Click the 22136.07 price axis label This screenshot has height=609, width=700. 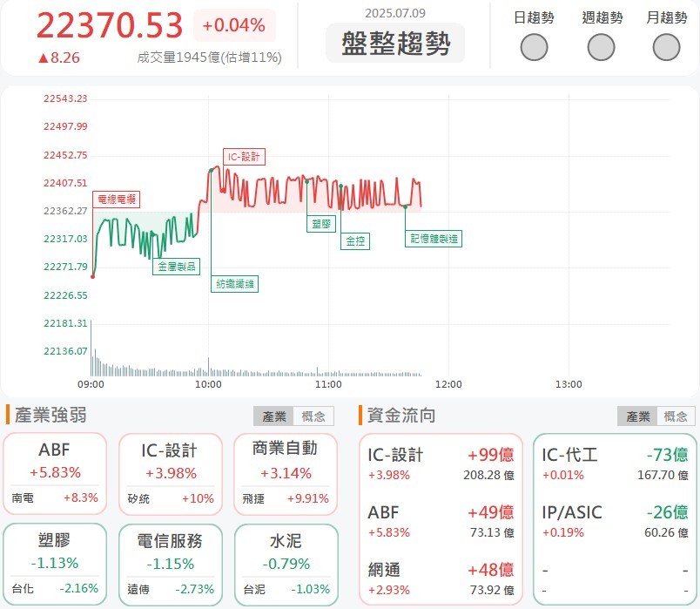pyautogui.click(x=65, y=351)
